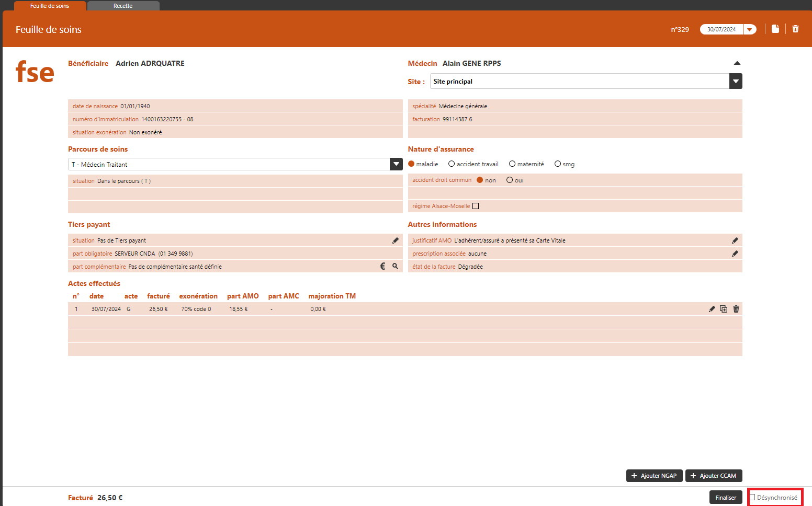Edit justificatif AMO using pencil icon
The width and height of the screenshot is (812, 506).
click(735, 240)
